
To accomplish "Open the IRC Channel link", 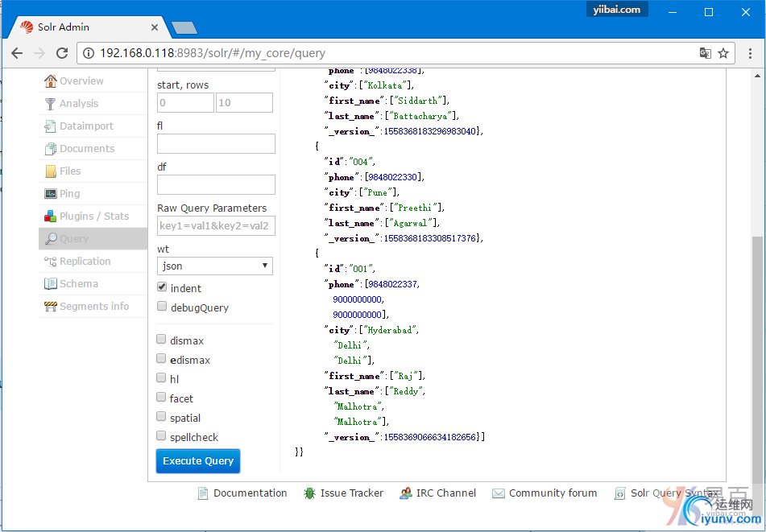I will coord(446,493).
